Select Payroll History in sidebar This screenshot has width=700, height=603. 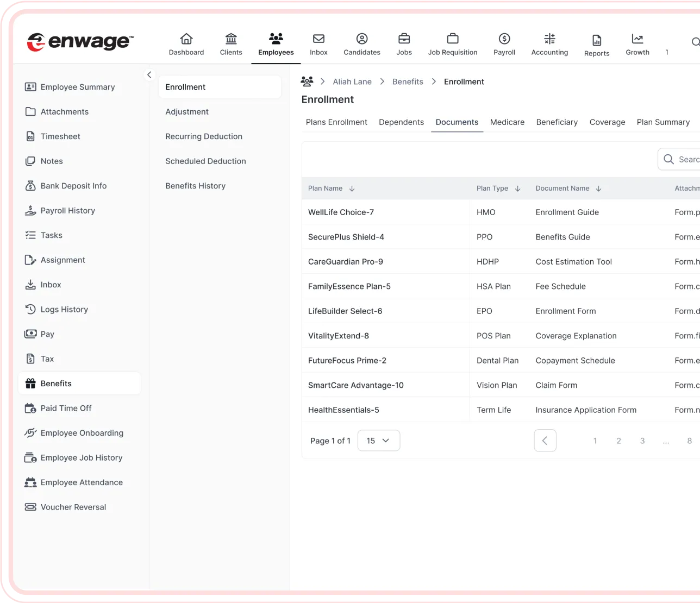tap(67, 211)
